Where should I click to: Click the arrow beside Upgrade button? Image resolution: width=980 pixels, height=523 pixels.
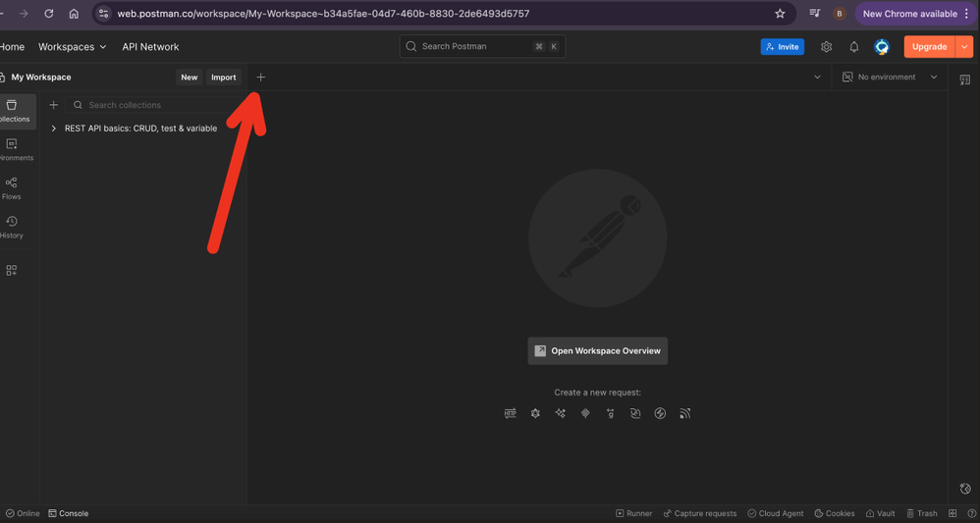click(964, 46)
